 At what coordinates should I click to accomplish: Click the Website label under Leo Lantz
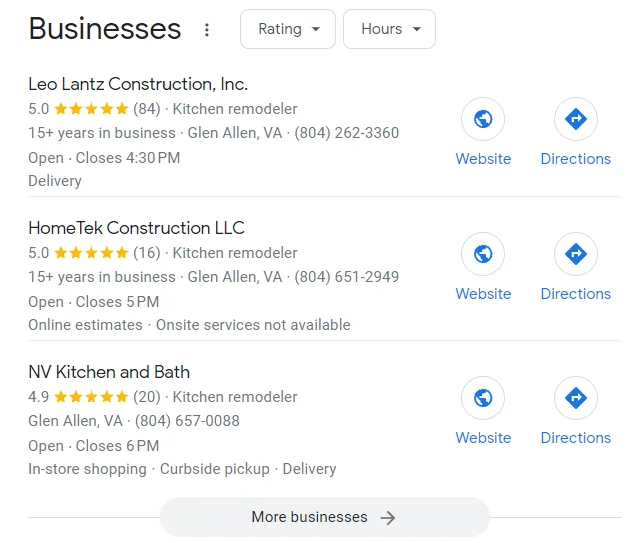(483, 159)
